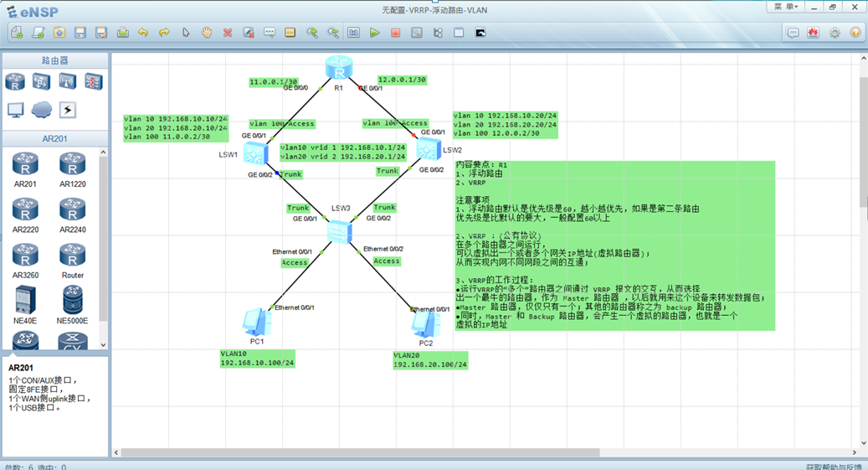Select the PC2 host
This screenshot has width=868, height=470.
click(x=425, y=324)
